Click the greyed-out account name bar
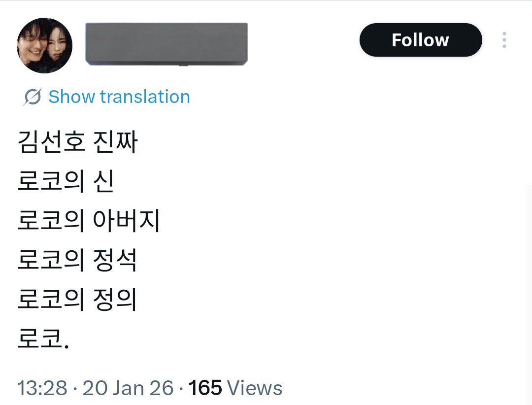 [x=166, y=43]
